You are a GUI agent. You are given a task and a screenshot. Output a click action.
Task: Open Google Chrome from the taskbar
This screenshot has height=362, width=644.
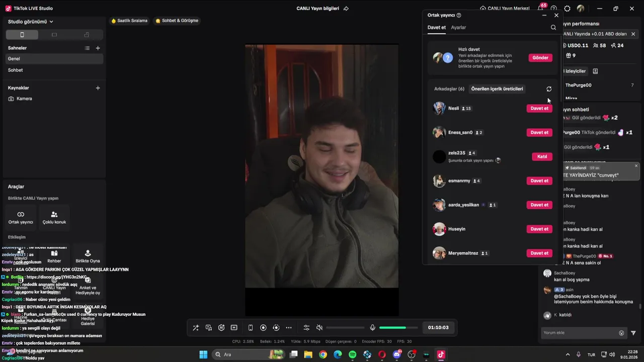(x=323, y=354)
